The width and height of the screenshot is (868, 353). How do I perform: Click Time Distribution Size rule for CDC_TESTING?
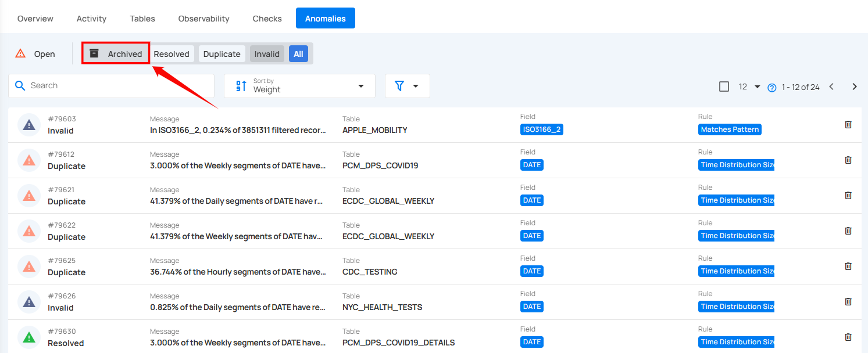coord(736,271)
